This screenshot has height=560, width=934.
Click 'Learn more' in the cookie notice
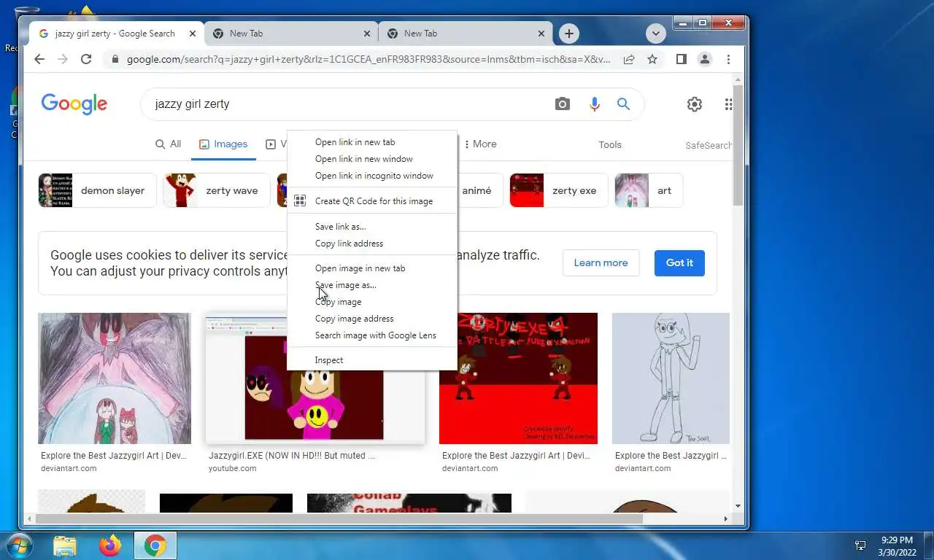coord(601,262)
